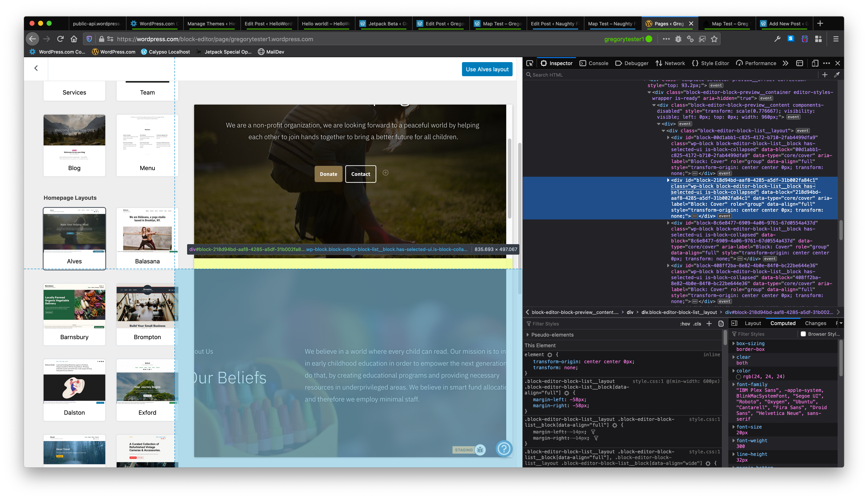This screenshot has width=868, height=499.
Task: Click the add new style rule plus
Action: click(709, 324)
